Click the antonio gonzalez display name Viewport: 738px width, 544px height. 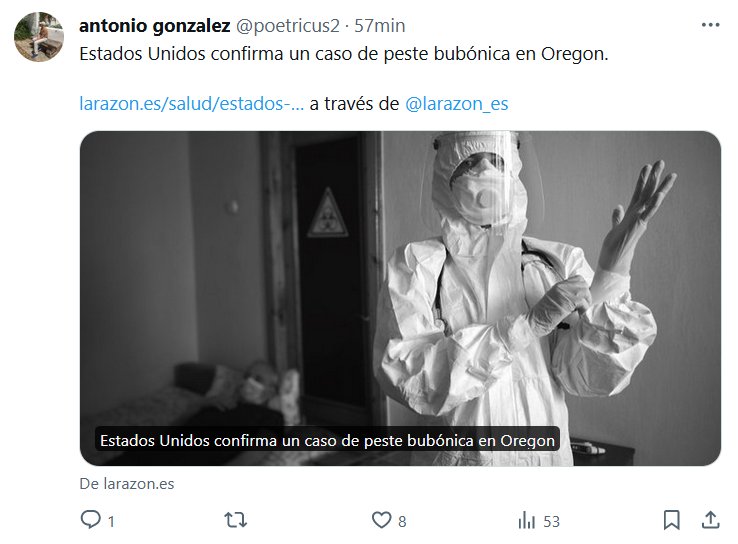pos(154,26)
